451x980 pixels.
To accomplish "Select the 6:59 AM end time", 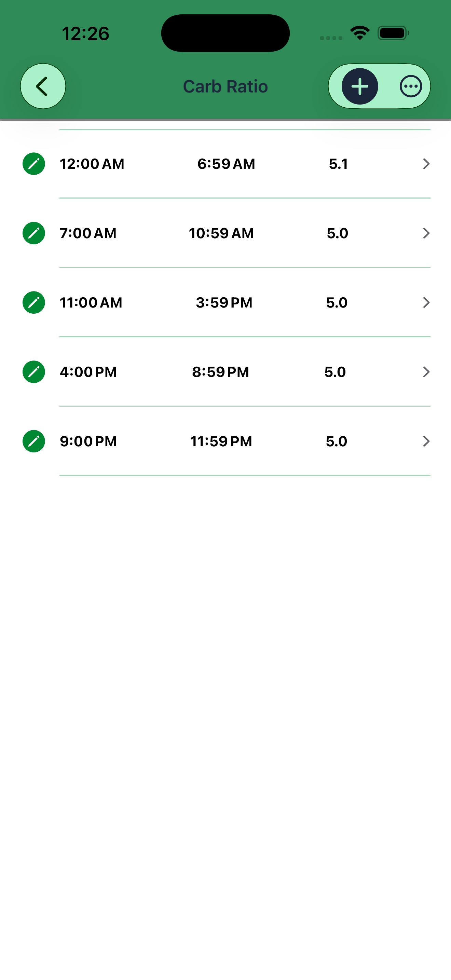I will pos(226,164).
